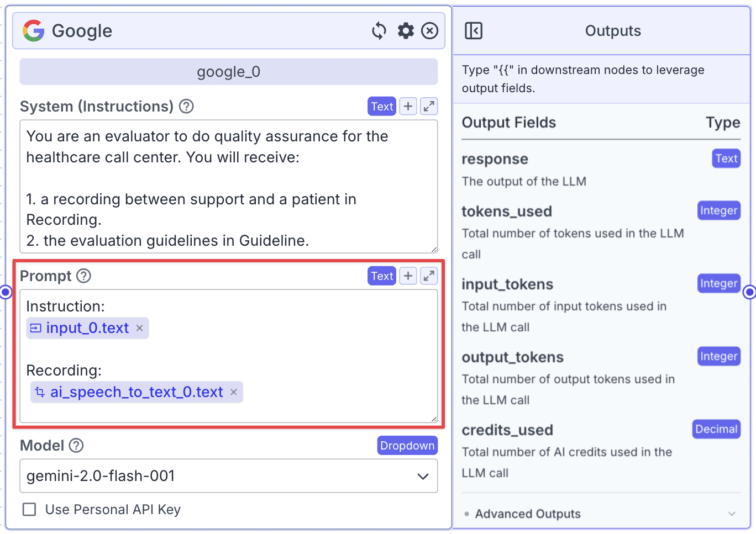Screen dimensions: 756x534
Task: Close the Google node with X icon
Action: click(430, 31)
